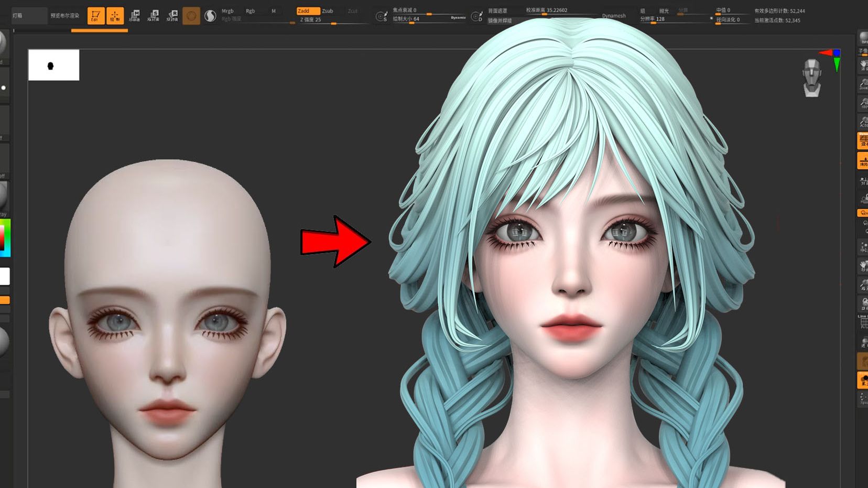Click the head-shaped camera view navigator
The width and height of the screenshot is (868, 488).
(812, 78)
